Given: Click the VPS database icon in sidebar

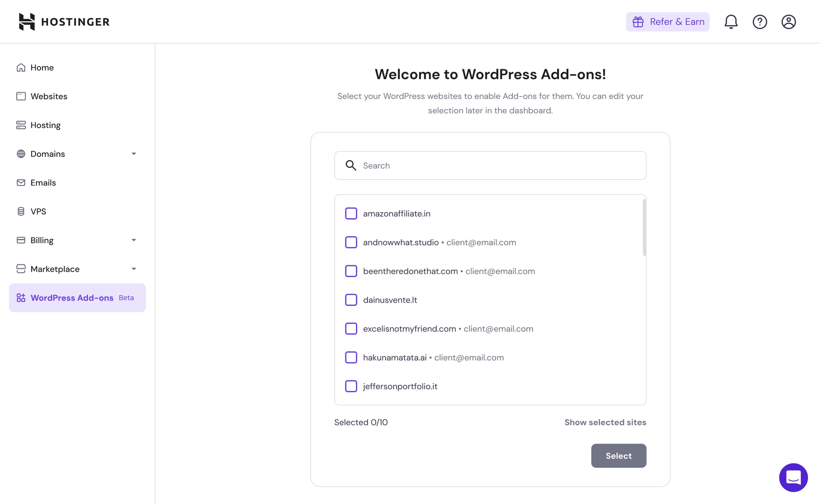Looking at the screenshot, I should coord(21,211).
